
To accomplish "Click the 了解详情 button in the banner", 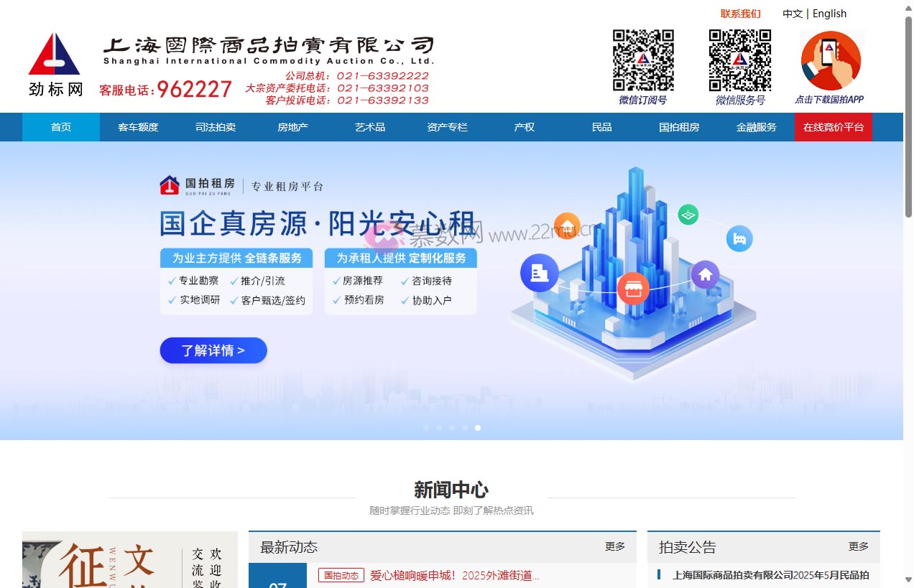I will [213, 350].
